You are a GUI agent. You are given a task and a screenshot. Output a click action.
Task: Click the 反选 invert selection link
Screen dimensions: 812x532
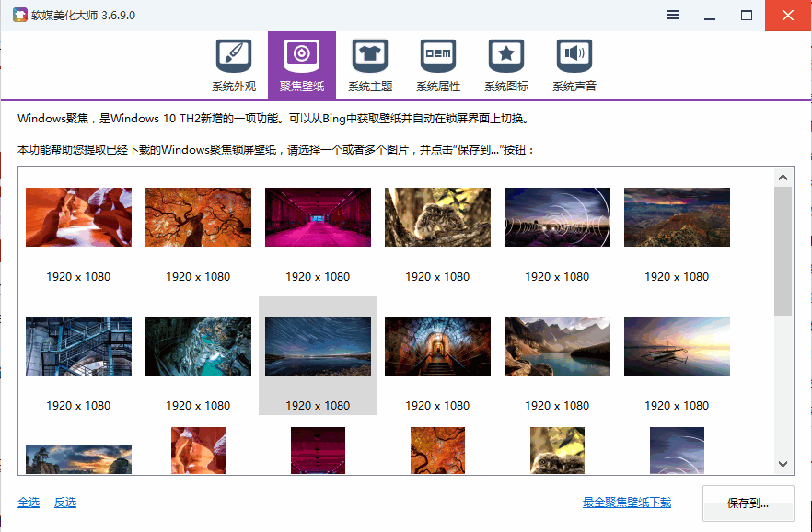point(65,502)
